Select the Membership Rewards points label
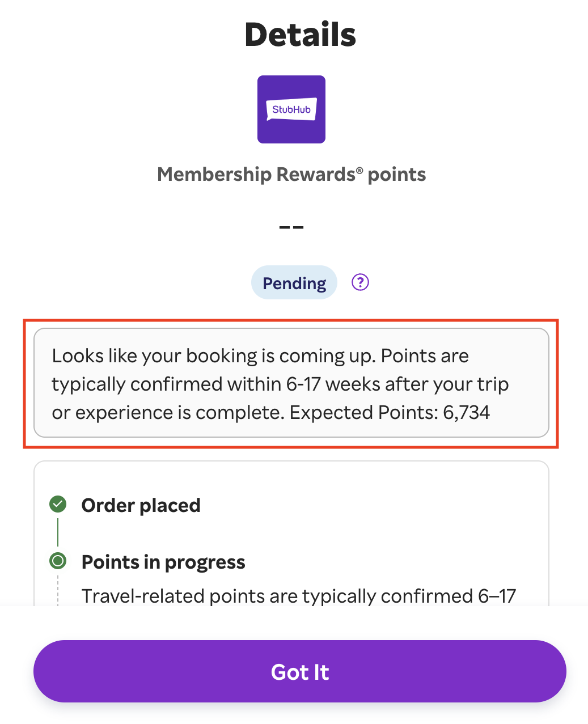The height and width of the screenshot is (724, 588). pos(291,175)
